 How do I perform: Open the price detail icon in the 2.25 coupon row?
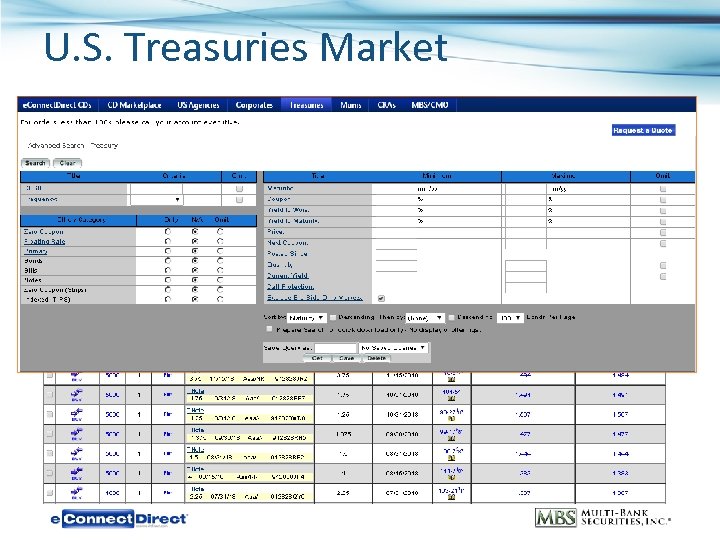pyautogui.click(x=451, y=497)
